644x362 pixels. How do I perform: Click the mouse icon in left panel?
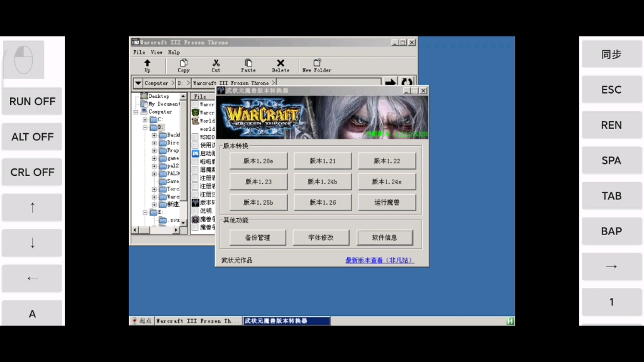point(23,60)
